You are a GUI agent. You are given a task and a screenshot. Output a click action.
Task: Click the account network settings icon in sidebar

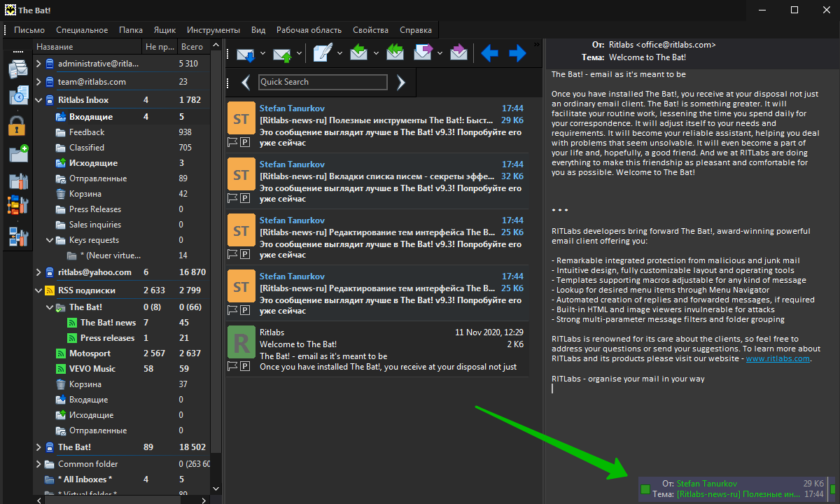point(18,237)
